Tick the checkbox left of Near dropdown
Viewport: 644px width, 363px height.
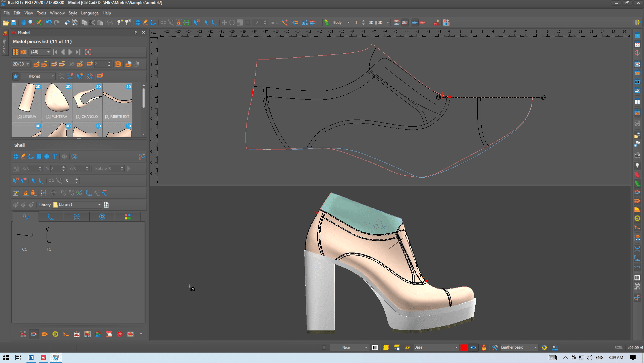tap(324, 348)
